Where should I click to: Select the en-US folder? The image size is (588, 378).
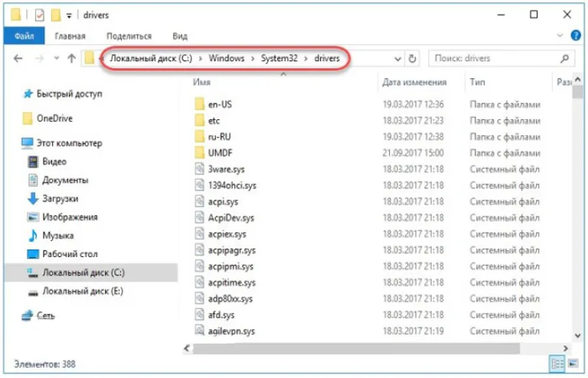[x=220, y=104]
